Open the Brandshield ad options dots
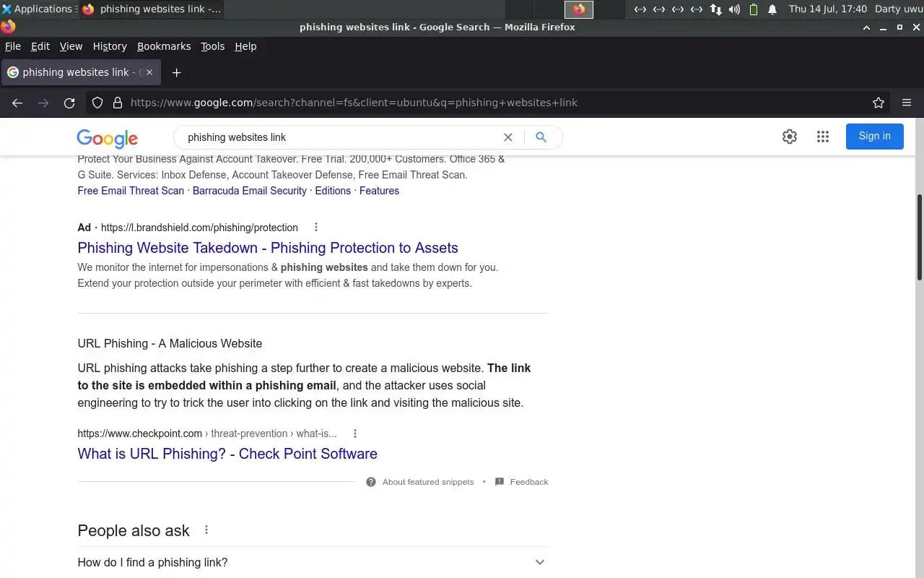 tap(315, 227)
